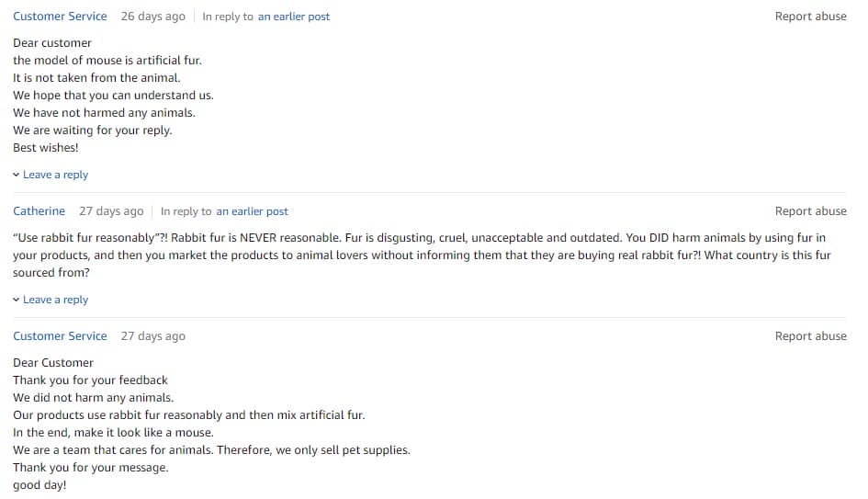Open Catherine's author profile link
868x499 pixels.
pyautogui.click(x=39, y=211)
